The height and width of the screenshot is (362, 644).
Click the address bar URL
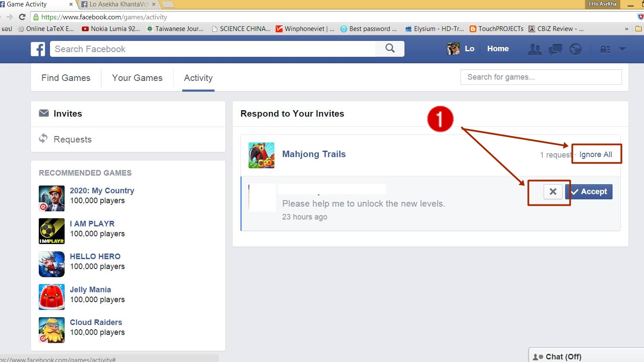point(104,17)
